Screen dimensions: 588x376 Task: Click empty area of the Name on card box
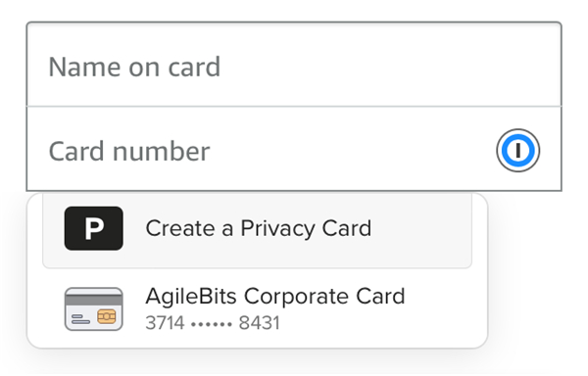click(390, 67)
